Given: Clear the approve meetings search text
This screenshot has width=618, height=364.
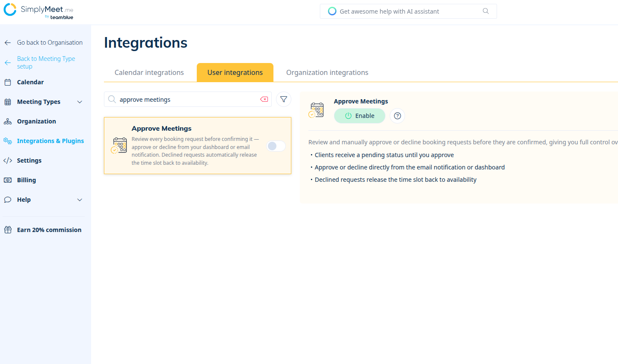Looking at the screenshot, I should click(x=264, y=99).
